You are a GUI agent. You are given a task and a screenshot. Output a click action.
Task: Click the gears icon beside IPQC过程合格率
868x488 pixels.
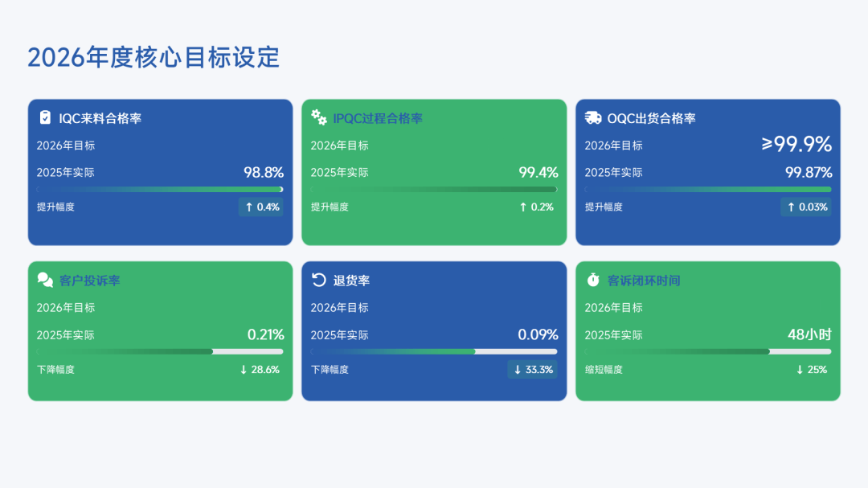(319, 117)
